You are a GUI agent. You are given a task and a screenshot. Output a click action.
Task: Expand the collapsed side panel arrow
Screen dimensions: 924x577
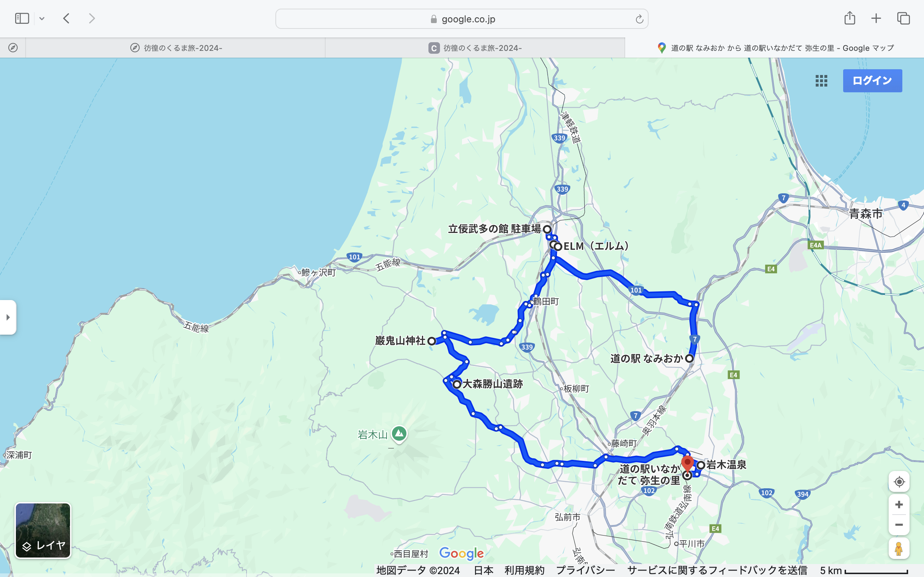coord(8,317)
